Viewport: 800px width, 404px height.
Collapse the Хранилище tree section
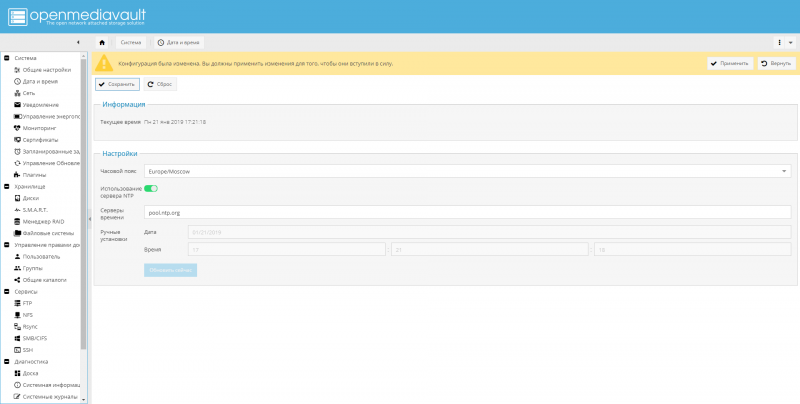point(7,187)
